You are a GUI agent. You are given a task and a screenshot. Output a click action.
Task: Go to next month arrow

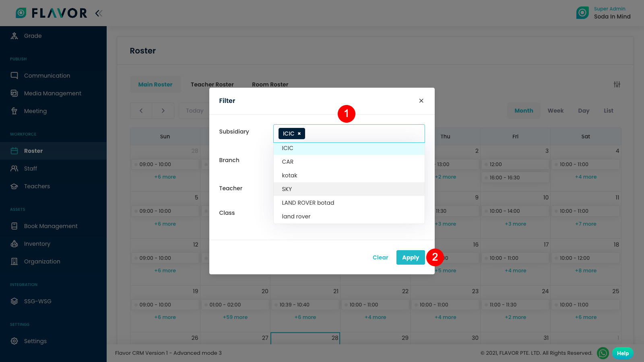pos(163,111)
